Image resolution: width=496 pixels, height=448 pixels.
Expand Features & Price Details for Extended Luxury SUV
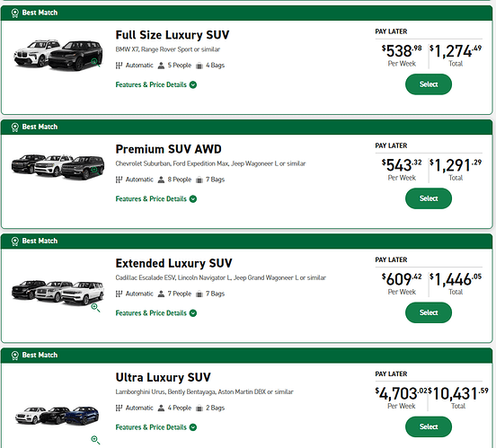point(156,313)
